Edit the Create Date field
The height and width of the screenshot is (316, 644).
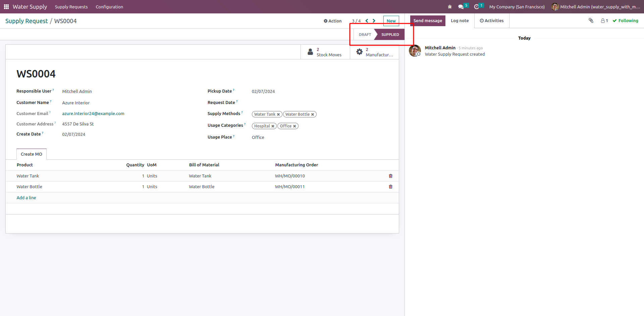pos(73,134)
